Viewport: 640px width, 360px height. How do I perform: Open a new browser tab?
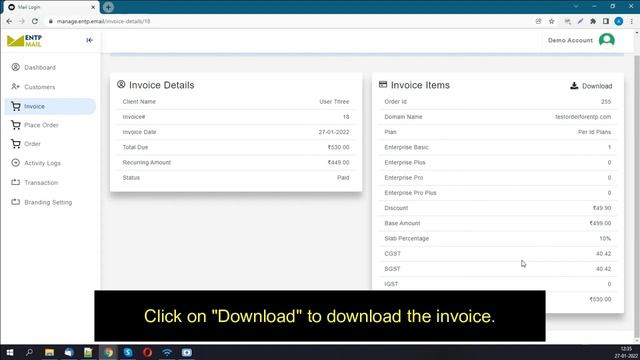coord(108,7)
